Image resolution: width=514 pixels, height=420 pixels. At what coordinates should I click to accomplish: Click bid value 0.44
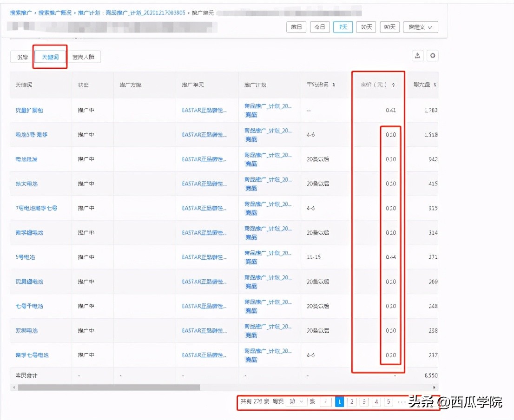tap(391, 257)
